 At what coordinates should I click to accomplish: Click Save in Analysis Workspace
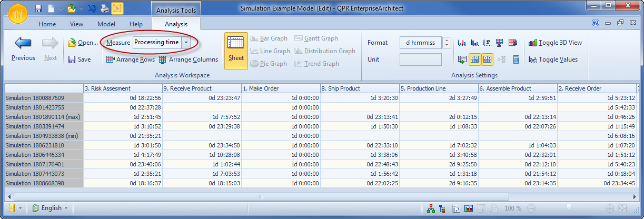[79, 59]
